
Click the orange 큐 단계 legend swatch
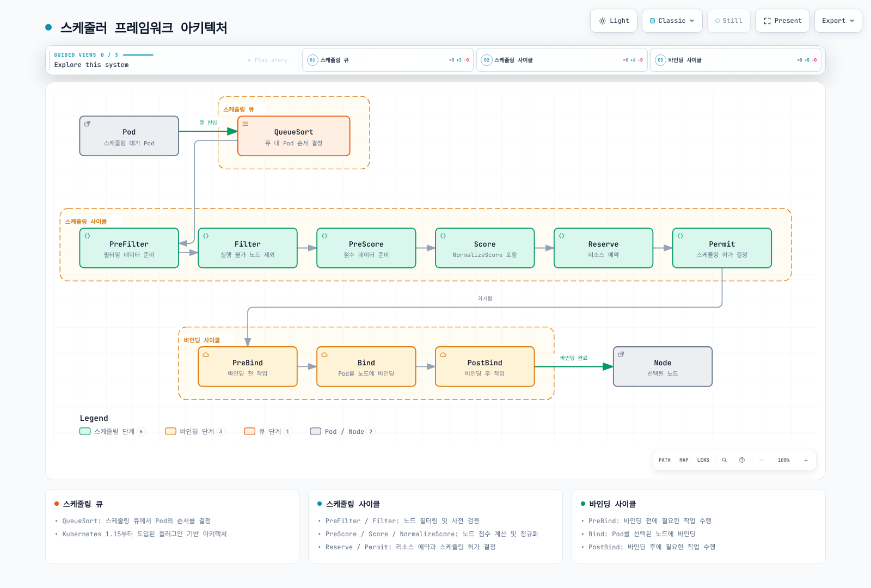[250, 431]
